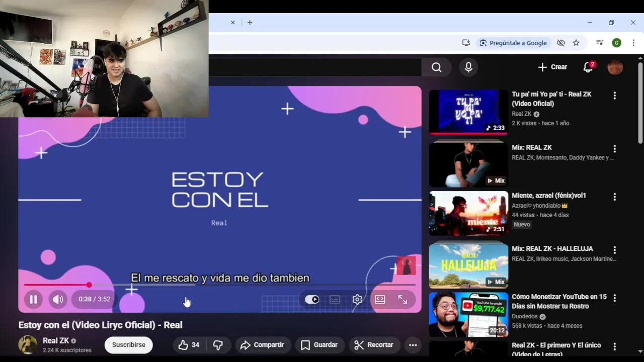This screenshot has height=362, width=644.
Task: Open title Real ZK - El primero Y El único
Action: pyautogui.click(x=556, y=349)
